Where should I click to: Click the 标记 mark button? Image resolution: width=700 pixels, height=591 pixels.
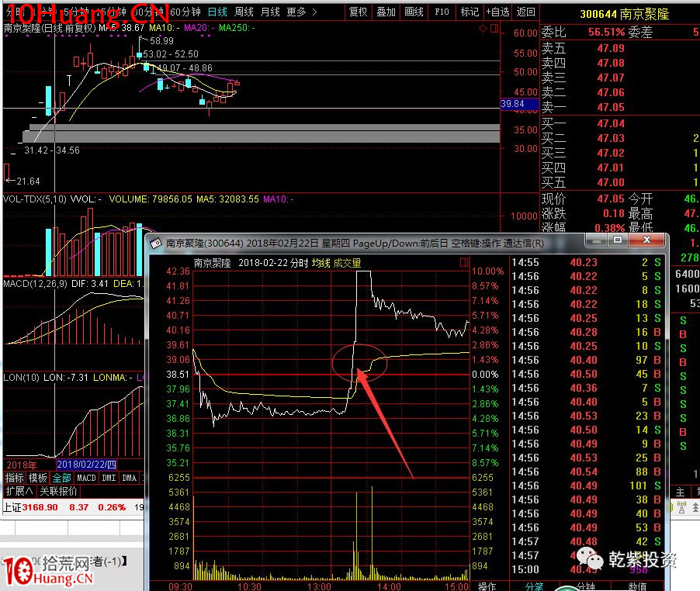tap(470, 12)
